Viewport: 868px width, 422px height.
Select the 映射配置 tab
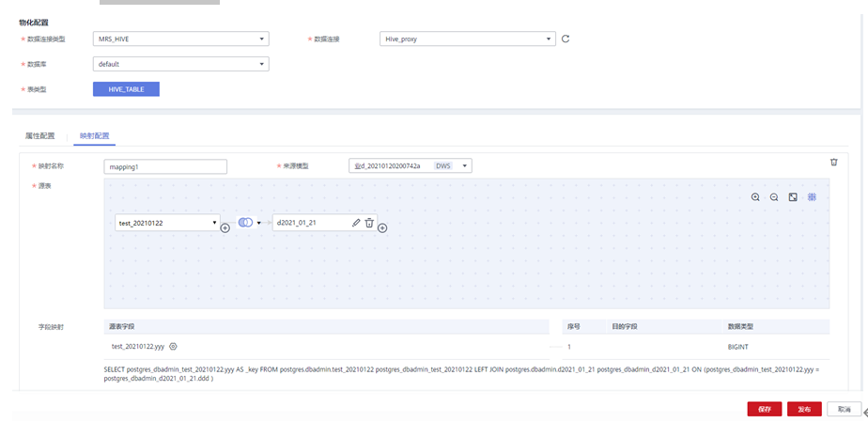pos(94,136)
